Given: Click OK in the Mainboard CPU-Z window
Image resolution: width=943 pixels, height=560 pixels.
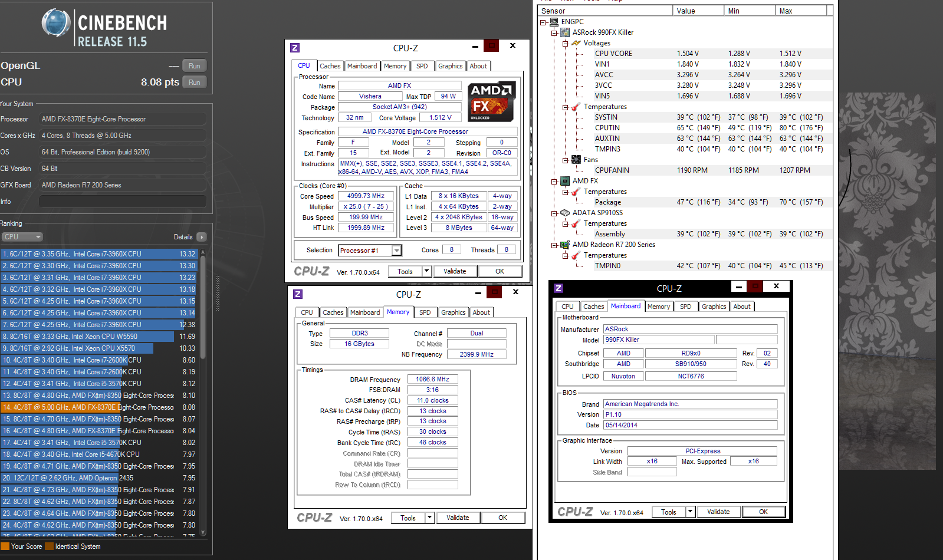Looking at the screenshot, I should [x=763, y=512].
